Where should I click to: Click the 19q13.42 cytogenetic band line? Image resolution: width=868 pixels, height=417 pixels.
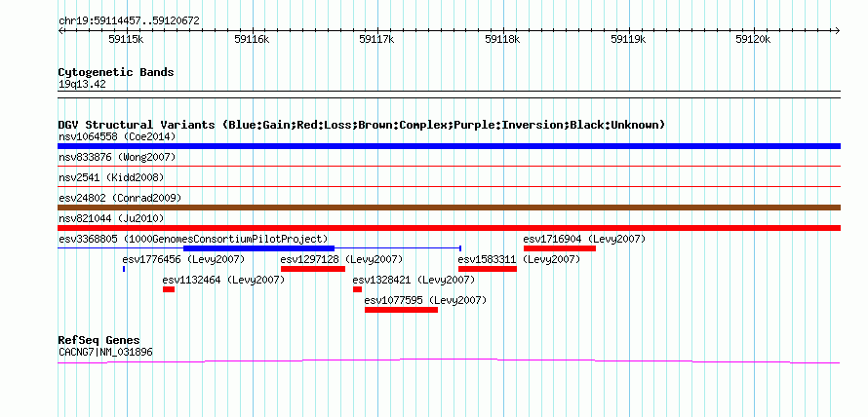click(x=449, y=92)
